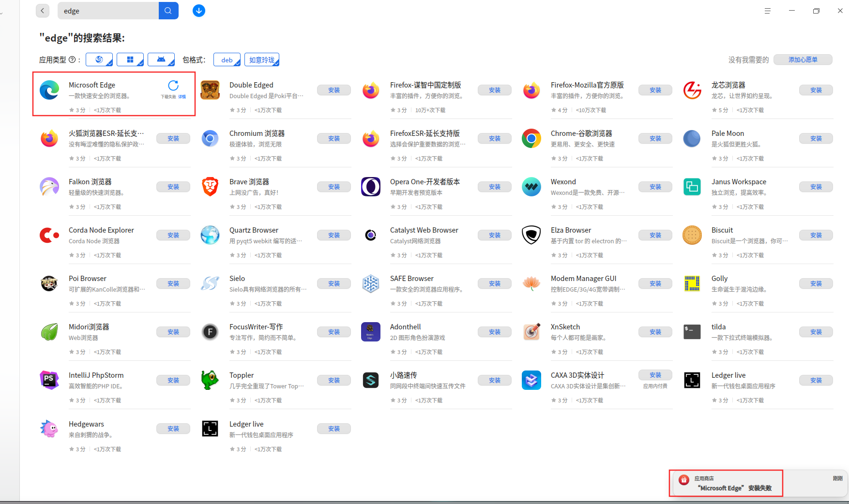This screenshot has width=849, height=504.
Task: Open the Hedgewars app icon
Action: pyautogui.click(x=49, y=429)
